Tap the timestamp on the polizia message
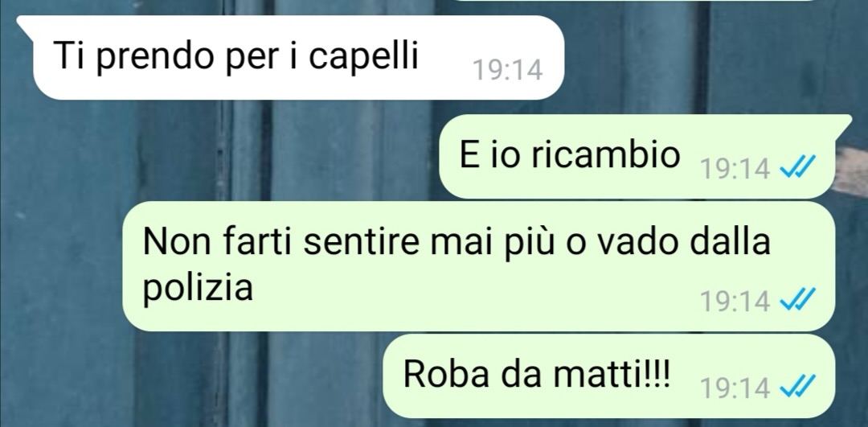Image resolution: width=868 pixels, height=427 pixels. coord(735,302)
